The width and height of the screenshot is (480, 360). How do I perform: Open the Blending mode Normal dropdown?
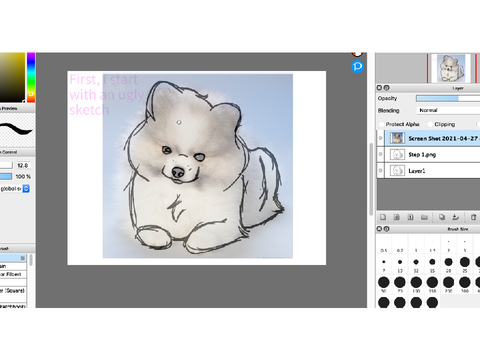pos(448,110)
